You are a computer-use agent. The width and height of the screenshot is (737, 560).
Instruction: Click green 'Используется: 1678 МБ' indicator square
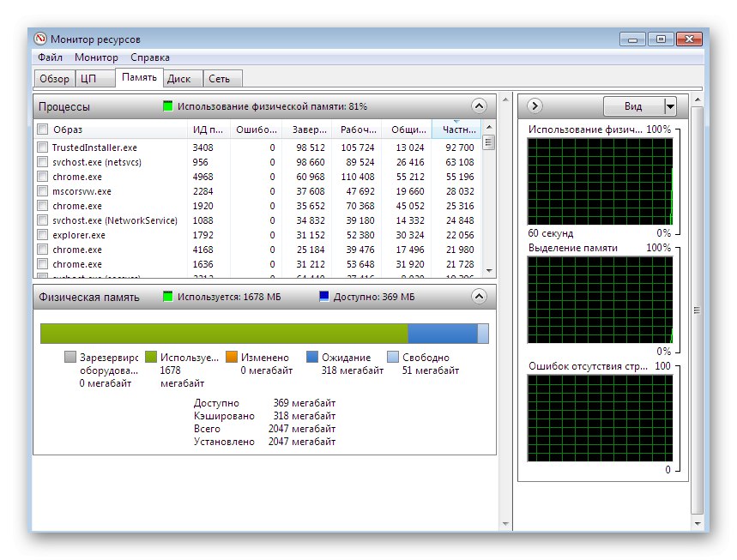[168, 297]
